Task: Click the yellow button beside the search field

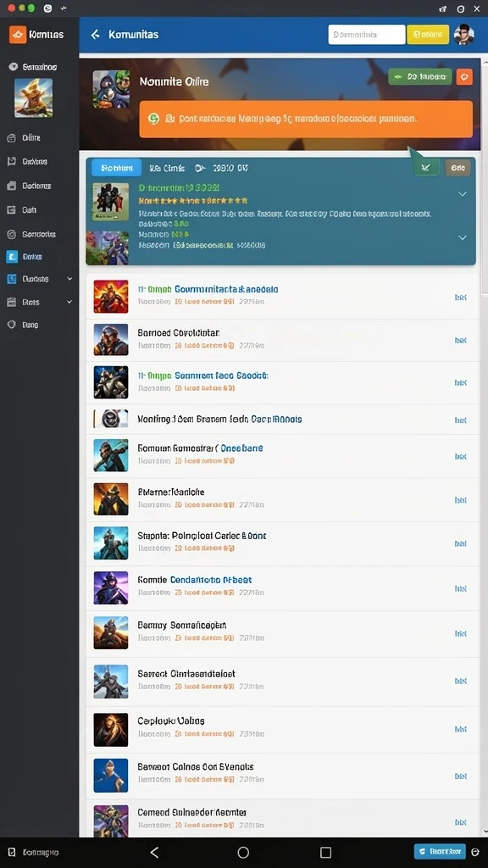Action: [428, 34]
